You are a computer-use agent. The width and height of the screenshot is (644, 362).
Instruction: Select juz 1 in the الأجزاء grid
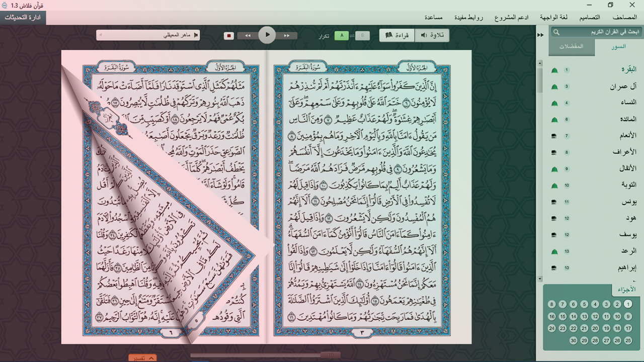tap(628, 304)
